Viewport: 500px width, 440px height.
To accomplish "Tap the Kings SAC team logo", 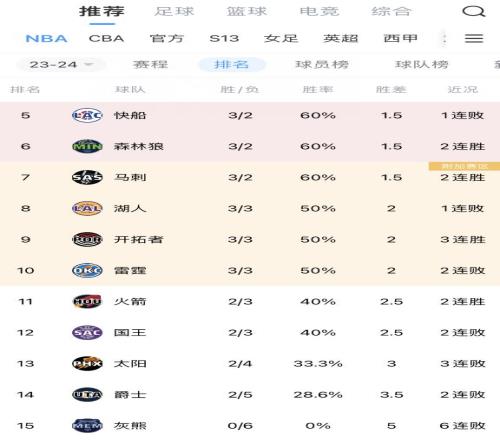I will (x=87, y=332).
